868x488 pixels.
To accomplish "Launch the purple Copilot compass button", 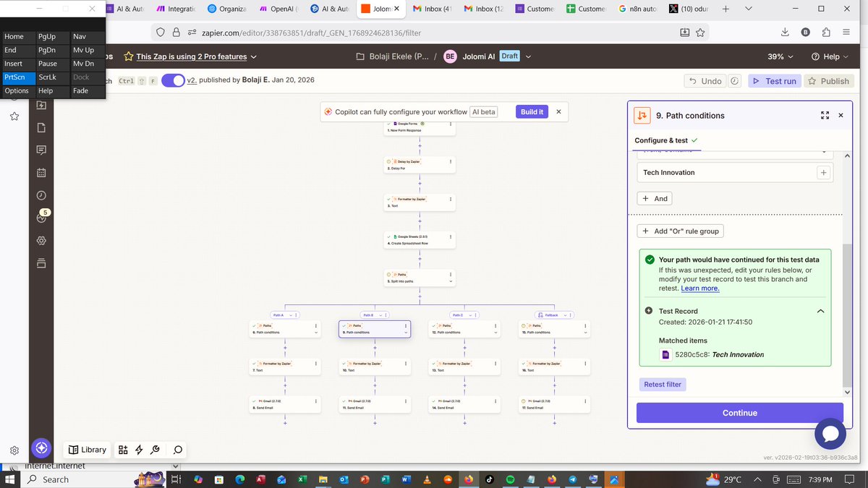I will [41, 448].
